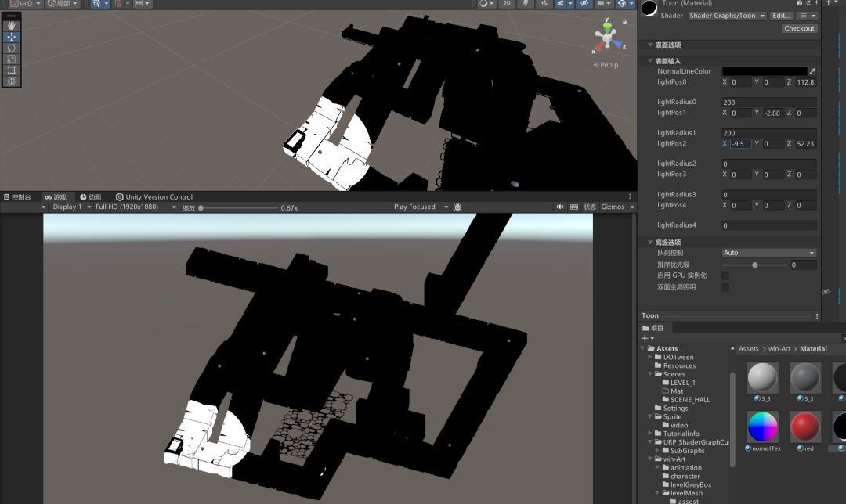Open shader list options dropdown

click(x=808, y=16)
